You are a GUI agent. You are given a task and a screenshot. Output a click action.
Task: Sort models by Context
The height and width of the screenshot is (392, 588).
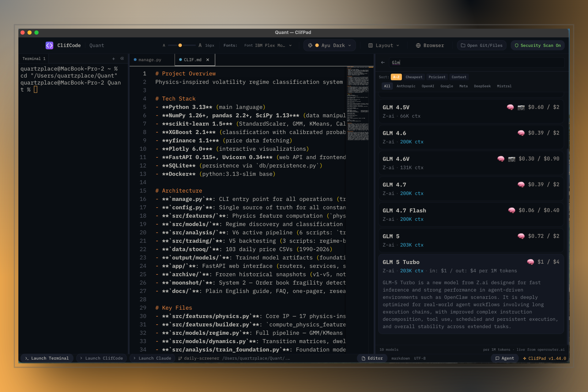click(x=459, y=77)
